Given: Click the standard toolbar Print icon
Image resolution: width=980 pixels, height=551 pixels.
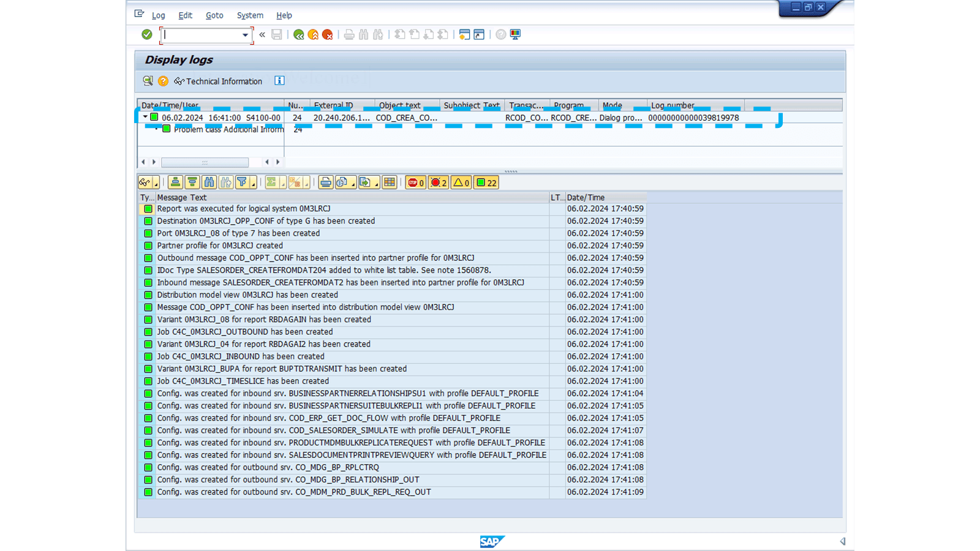Looking at the screenshot, I should 349,35.
